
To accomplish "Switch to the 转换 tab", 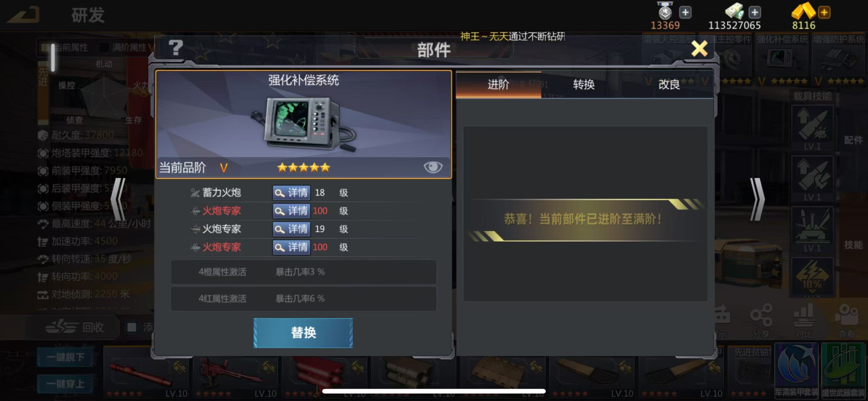I will tap(584, 84).
